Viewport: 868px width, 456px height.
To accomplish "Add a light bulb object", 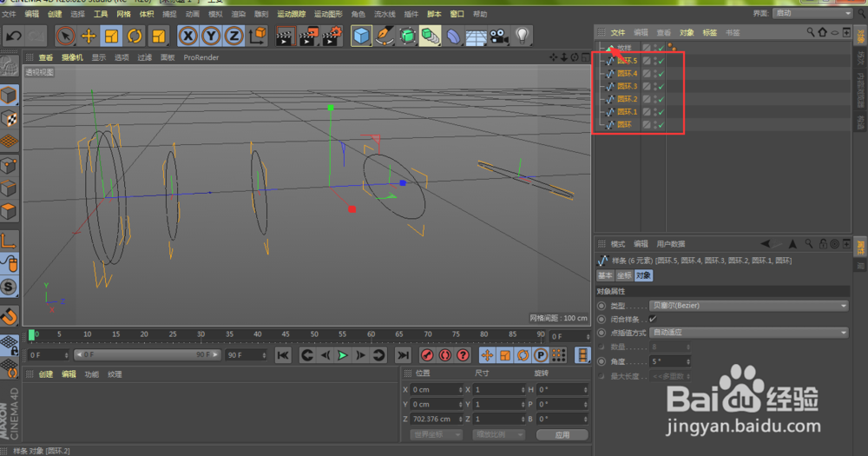I will tap(522, 36).
